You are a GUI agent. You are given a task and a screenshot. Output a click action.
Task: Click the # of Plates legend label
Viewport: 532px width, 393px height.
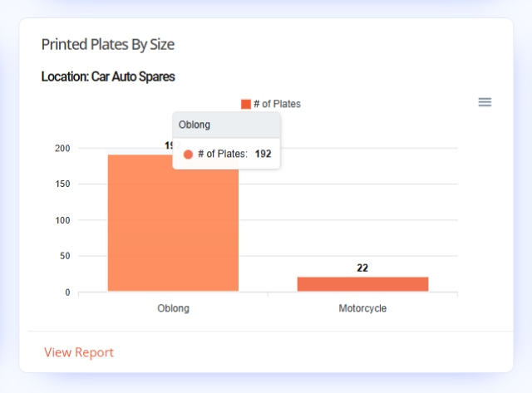click(x=277, y=104)
